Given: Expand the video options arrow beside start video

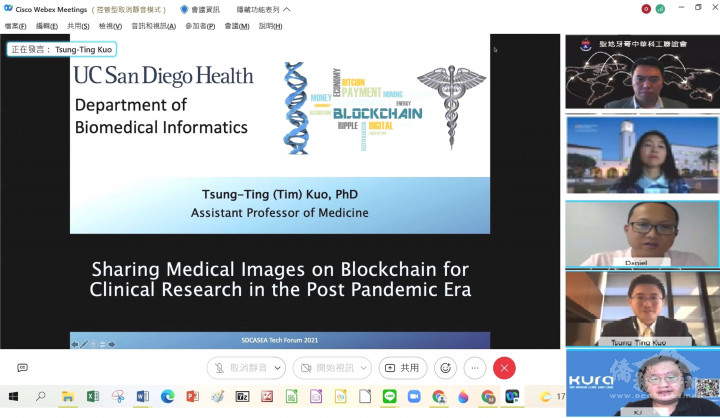Looking at the screenshot, I should [x=362, y=368].
